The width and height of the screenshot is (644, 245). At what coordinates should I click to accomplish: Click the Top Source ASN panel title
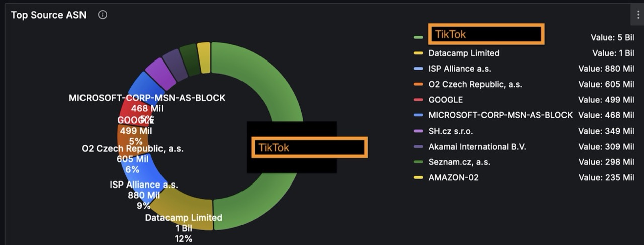[48, 15]
